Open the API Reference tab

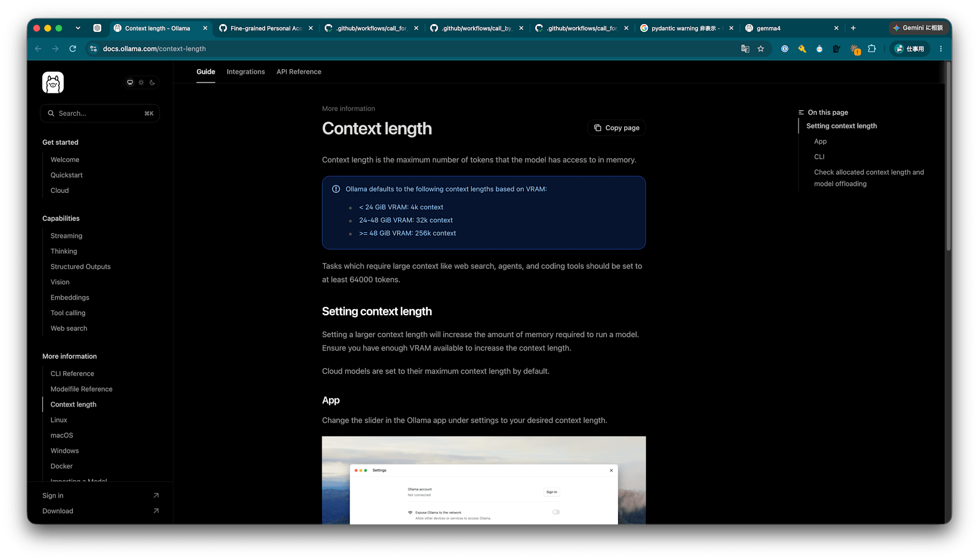pos(299,71)
